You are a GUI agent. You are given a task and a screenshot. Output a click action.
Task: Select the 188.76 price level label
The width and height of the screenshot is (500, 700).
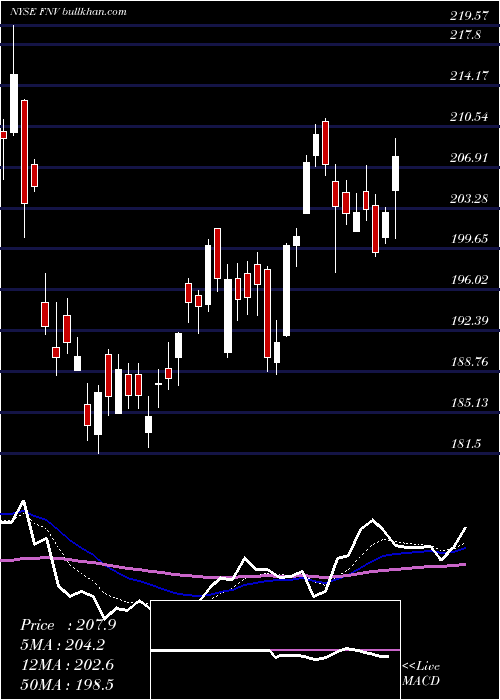pyautogui.click(x=468, y=362)
